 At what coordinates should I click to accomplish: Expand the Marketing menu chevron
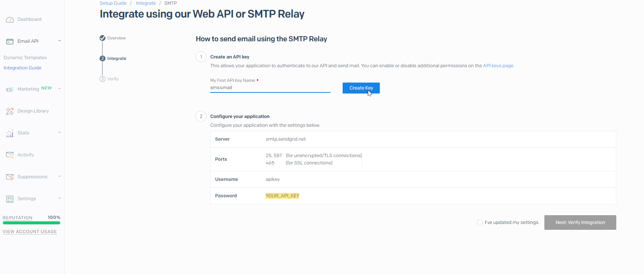click(x=59, y=88)
